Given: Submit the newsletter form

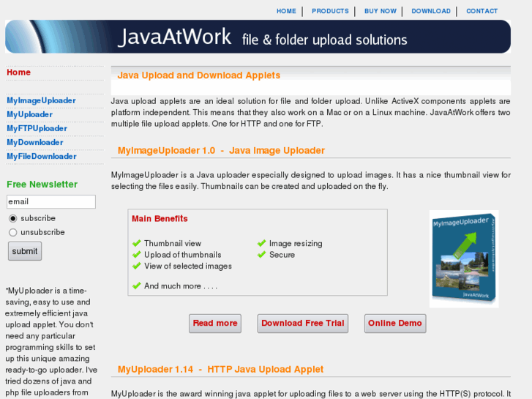Looking at the screenshot, I should tap(25, 251).
